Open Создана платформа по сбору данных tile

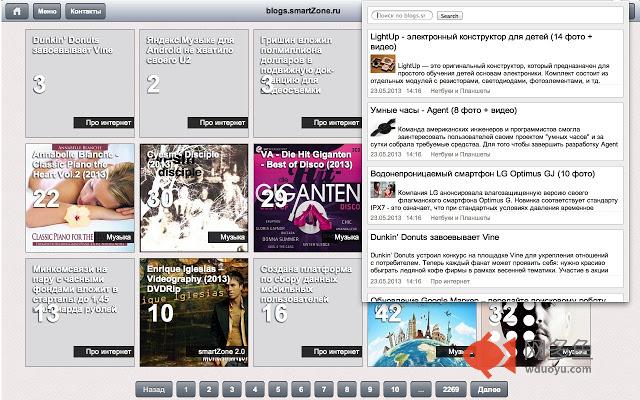pyautogui.click(x=307, y=312)
